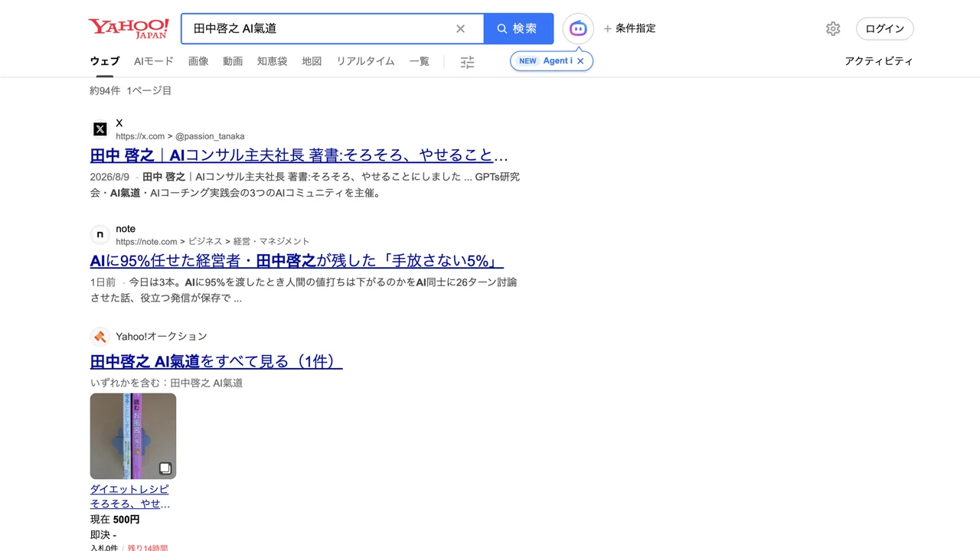Open 条件指定 search conditions

point(629,28)
